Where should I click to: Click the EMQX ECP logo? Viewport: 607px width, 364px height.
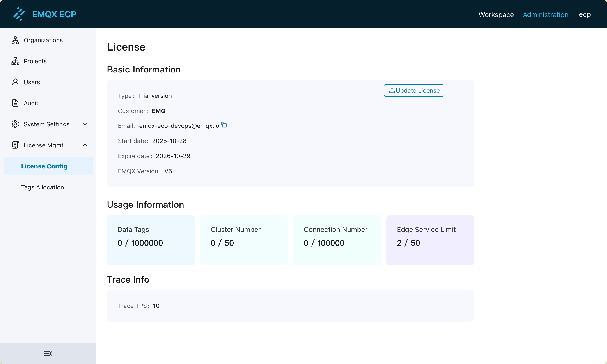tap(44, 14)
